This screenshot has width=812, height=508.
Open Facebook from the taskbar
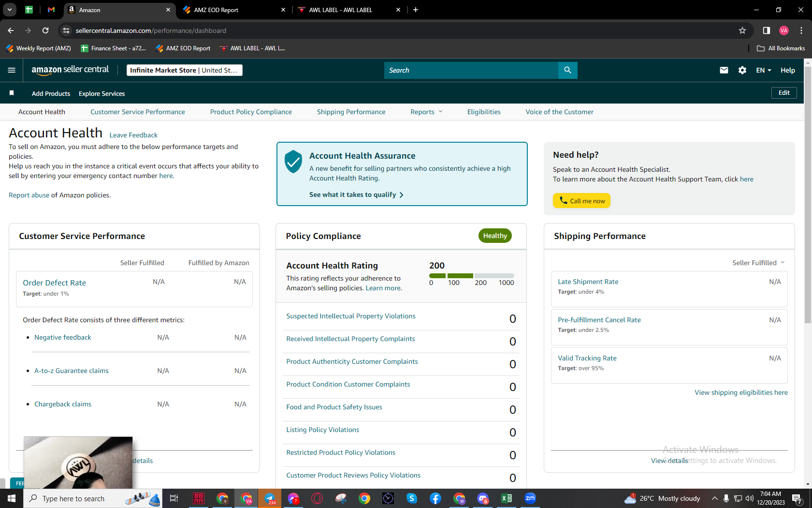(435, 498)
